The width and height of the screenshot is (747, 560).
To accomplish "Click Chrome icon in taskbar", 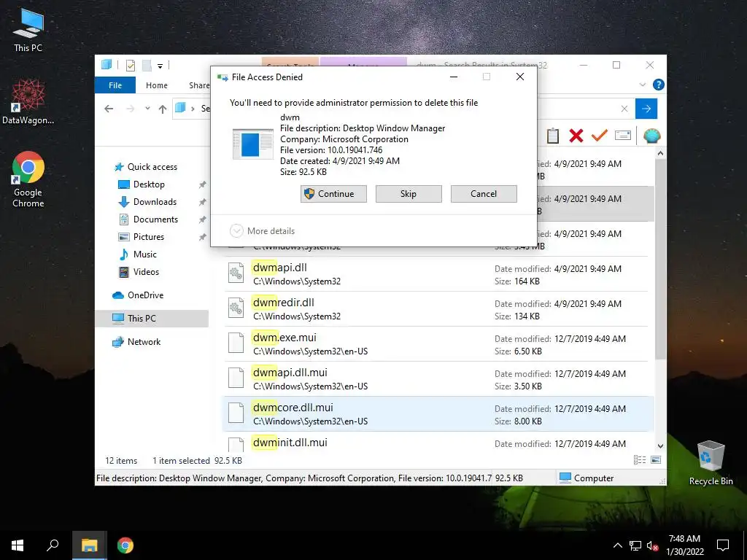I will click(125, 545).
